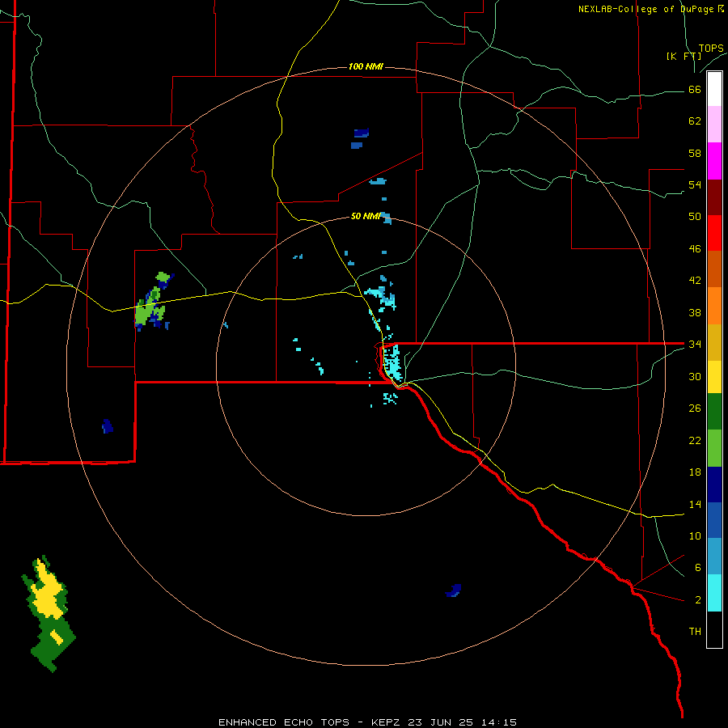Click the large yellow echo core in the southwest

tap(49, 592)
